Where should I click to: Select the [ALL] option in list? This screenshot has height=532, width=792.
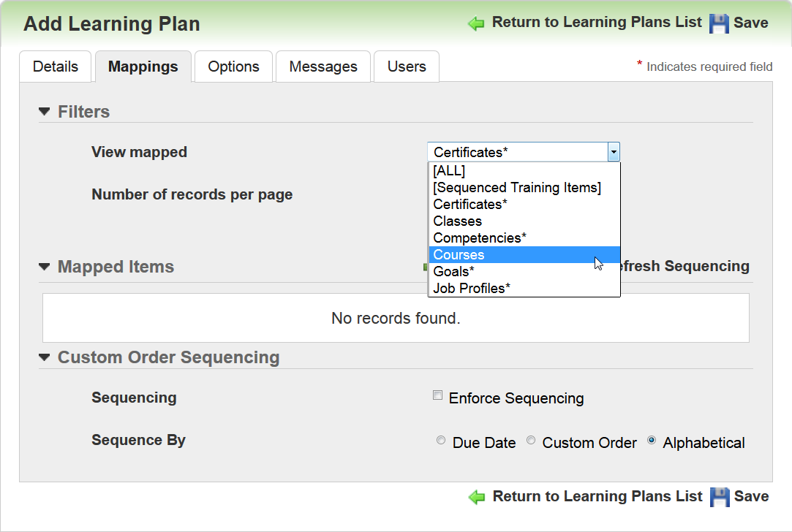click(449, 171)
